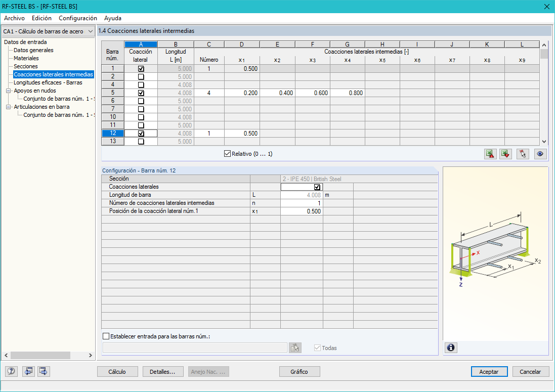Click the member numbers input field
Viewport: 555px width, 392px height.
(195, 348)
